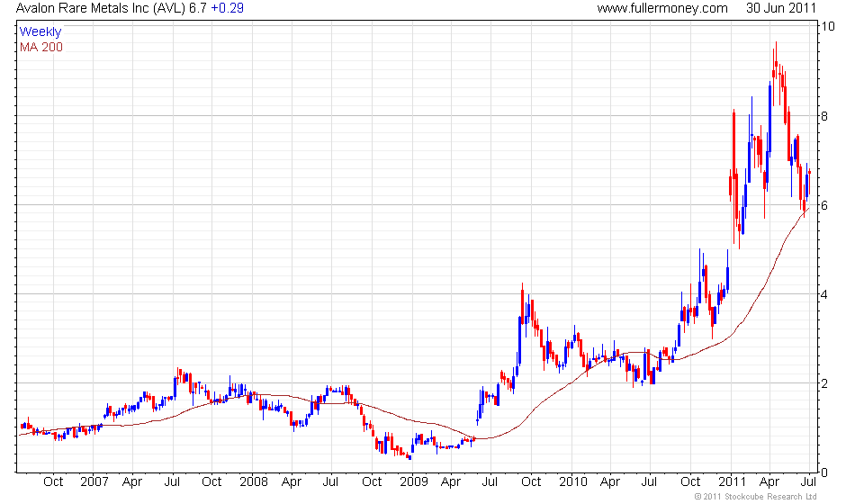This screenshot has height=504, width=864.
Task: Click the '2008' year label on time axis
Action: click(x=254, y=482)
